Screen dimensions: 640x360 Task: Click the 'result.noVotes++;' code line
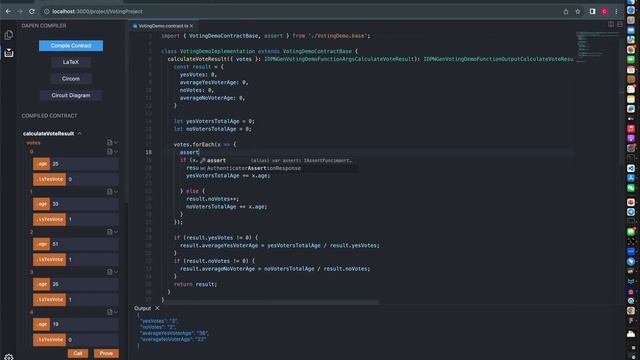(x=213, y=199)
